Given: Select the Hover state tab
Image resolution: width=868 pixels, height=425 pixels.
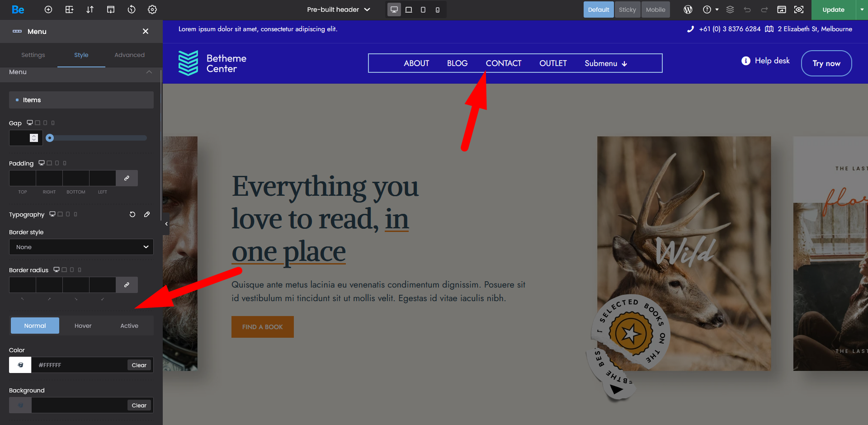Looking at the screenshot, I should pos(83,326).
